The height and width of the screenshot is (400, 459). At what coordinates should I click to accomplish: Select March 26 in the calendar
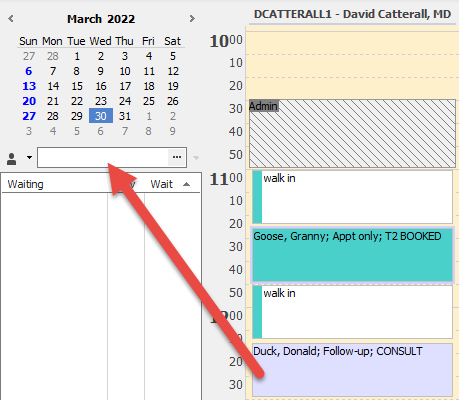coord(173,101)
